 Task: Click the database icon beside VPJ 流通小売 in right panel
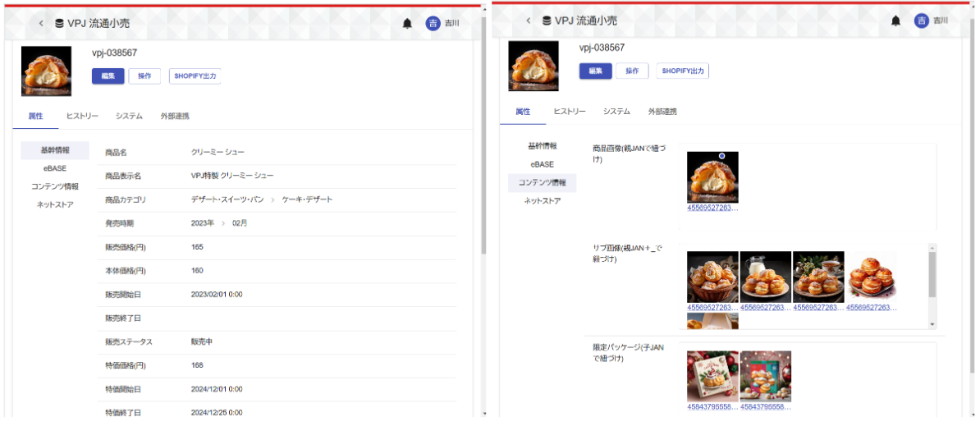pos(546,21)
